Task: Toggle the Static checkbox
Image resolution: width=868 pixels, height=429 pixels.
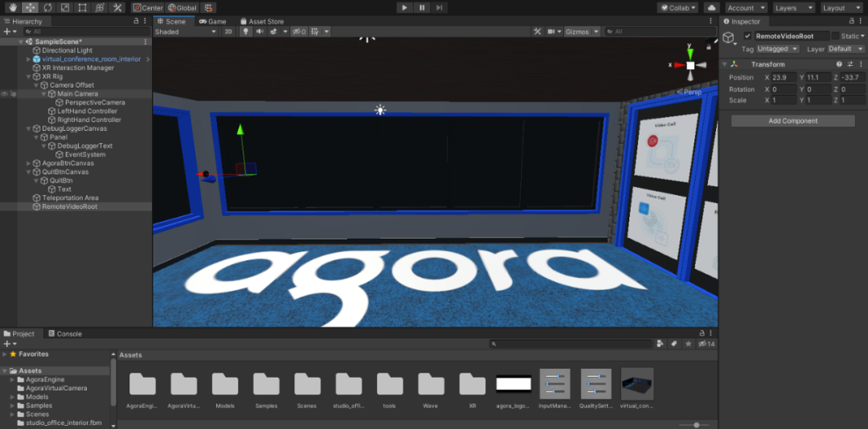Action: coord(835,36)
